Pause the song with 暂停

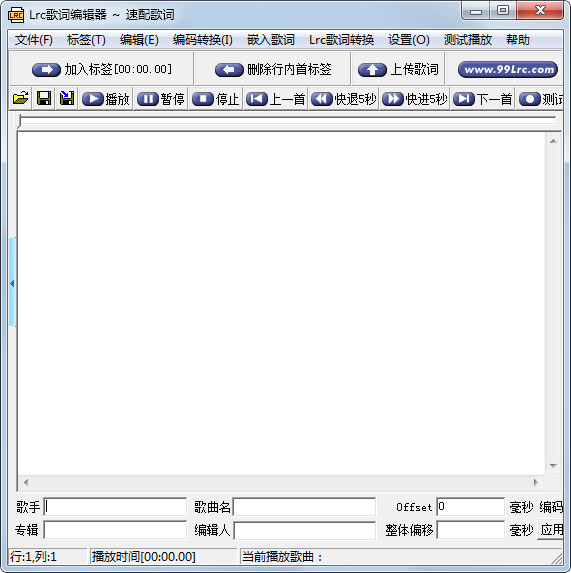tap(161, 99)
